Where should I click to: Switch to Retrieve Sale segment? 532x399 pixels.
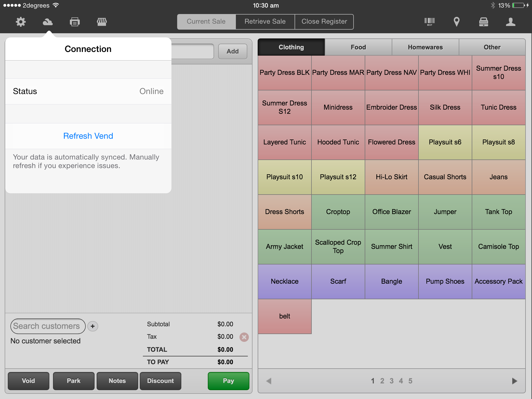pyautogui.click(x=265, y=22)
